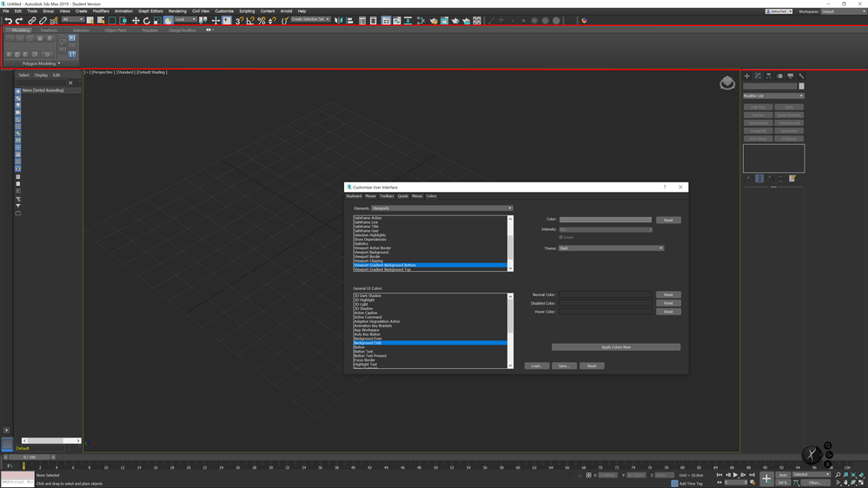Click the Undo arrow in the main toolbar
The height and width of the screenshot is (488, 868).
pos(8,21)
